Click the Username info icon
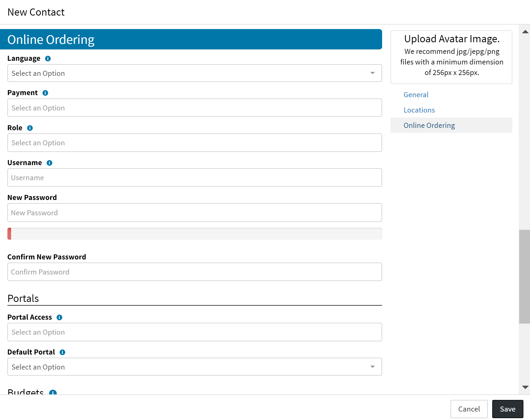The image size is (530, 420). point(49,163)
